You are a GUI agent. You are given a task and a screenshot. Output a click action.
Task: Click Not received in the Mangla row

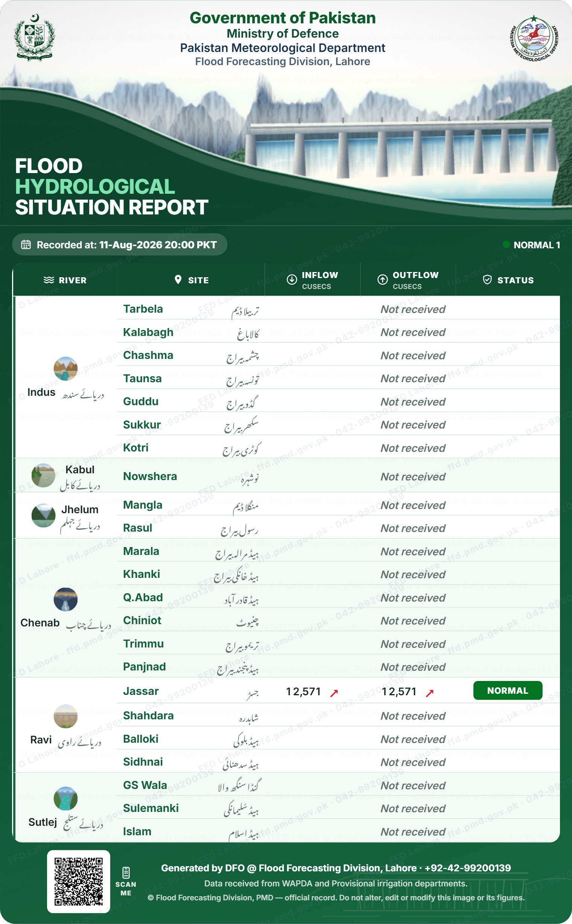click(x=413, y=505)
